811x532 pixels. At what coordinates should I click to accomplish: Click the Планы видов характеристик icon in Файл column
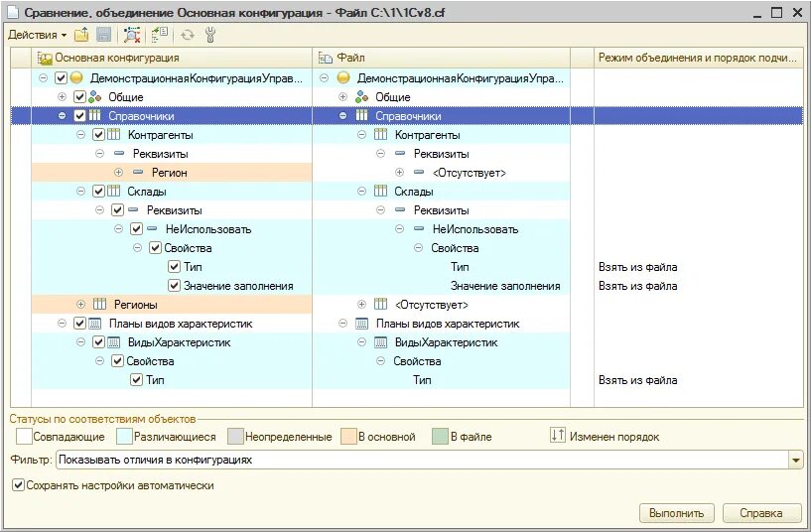(x=361, y=324)
